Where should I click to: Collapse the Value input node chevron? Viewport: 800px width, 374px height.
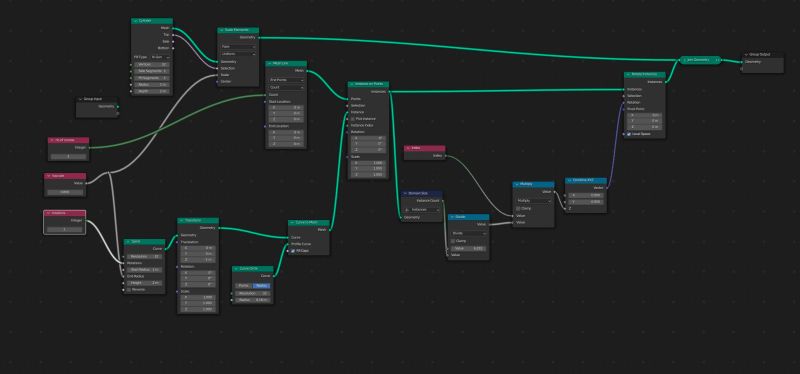[x=48, y=176]
